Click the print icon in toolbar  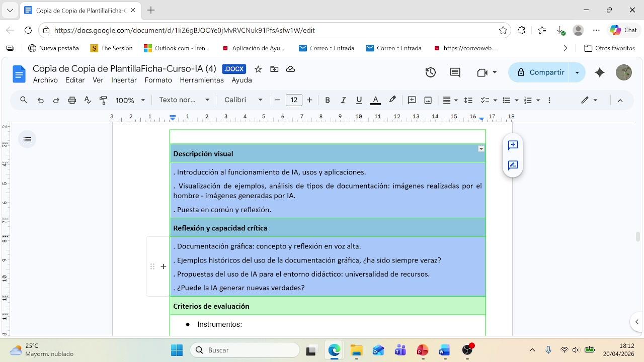point(72,100)
